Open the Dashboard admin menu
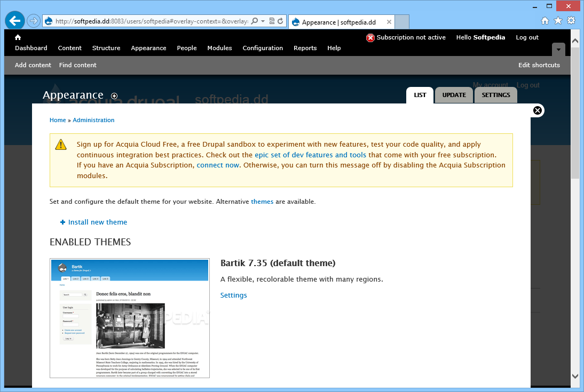The width and height of the screenshot is (584, 392). 31,48
